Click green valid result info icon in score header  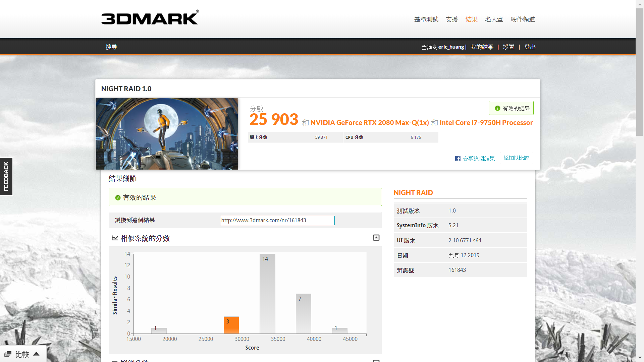click(x=497, y=108)
